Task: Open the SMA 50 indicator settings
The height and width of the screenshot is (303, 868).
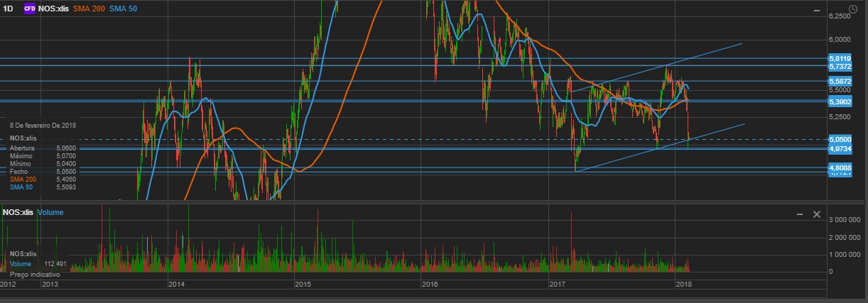Action: click(x=122, y=9)
